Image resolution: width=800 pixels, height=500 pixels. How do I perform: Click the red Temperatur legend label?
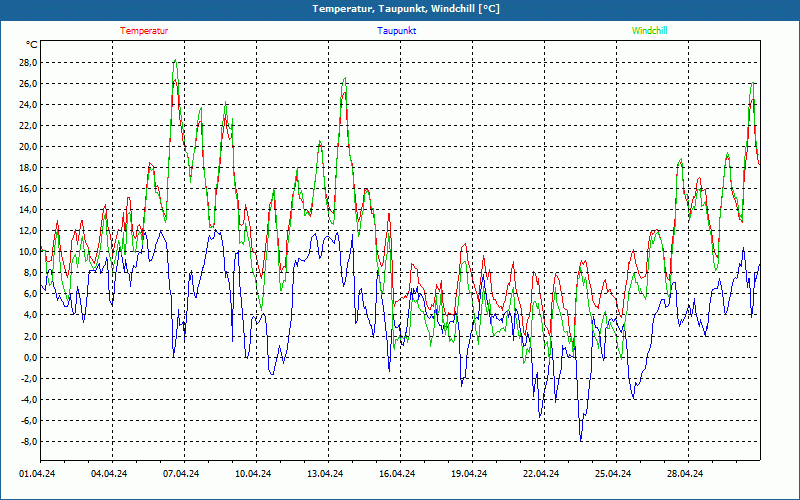click(144, 31)
